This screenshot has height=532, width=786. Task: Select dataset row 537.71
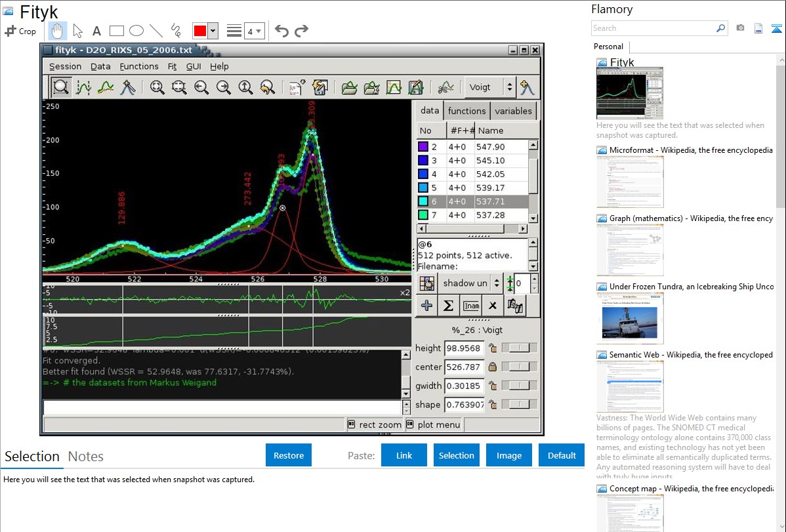coord(472,201)
